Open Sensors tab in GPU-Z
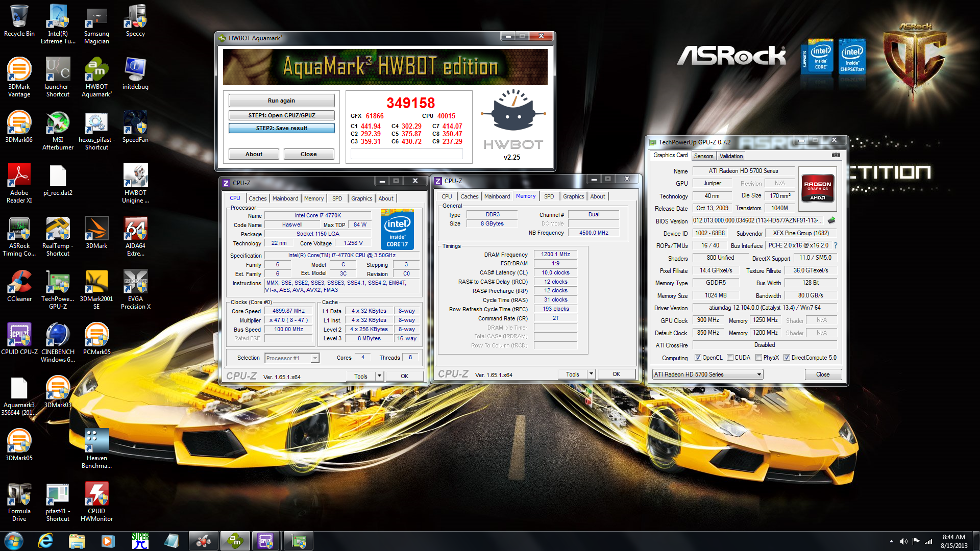The width and height of the screenshot is (980, 551). tap(703, 156)
